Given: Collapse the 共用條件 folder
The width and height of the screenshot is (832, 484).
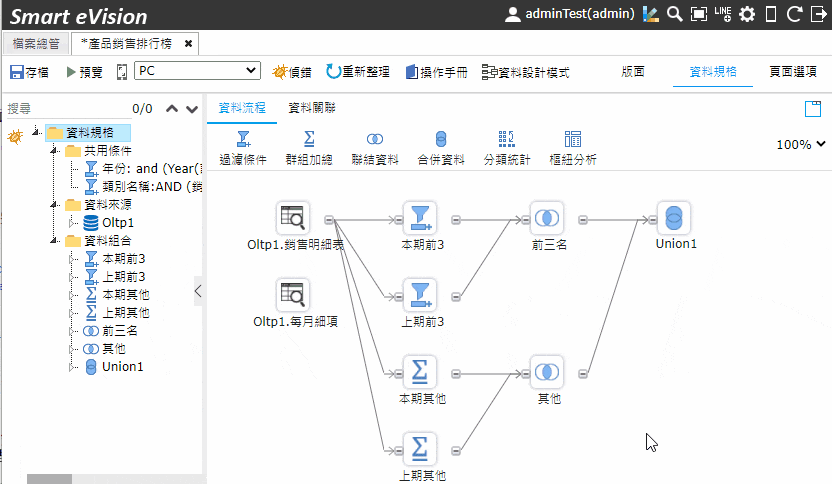Looking at the screenshot, I should [x=54, y=151].
